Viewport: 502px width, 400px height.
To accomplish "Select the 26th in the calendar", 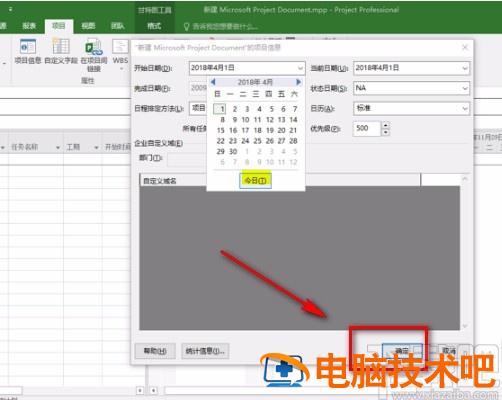I will pos(270,141).
